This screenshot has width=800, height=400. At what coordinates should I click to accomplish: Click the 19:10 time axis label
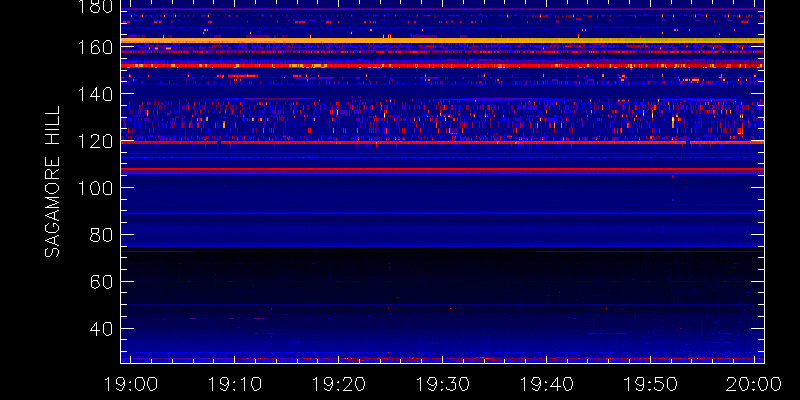[235, 384]
